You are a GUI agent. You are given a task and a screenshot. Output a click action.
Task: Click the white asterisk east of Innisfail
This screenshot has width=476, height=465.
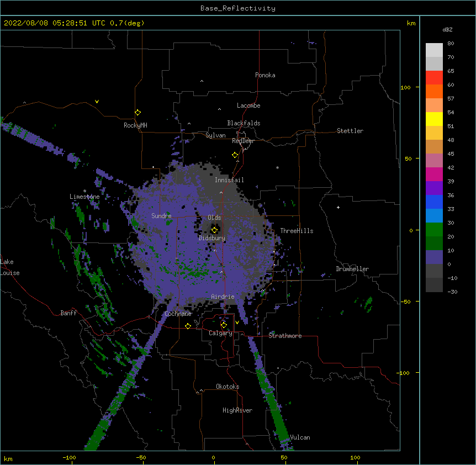coord(277,167)
